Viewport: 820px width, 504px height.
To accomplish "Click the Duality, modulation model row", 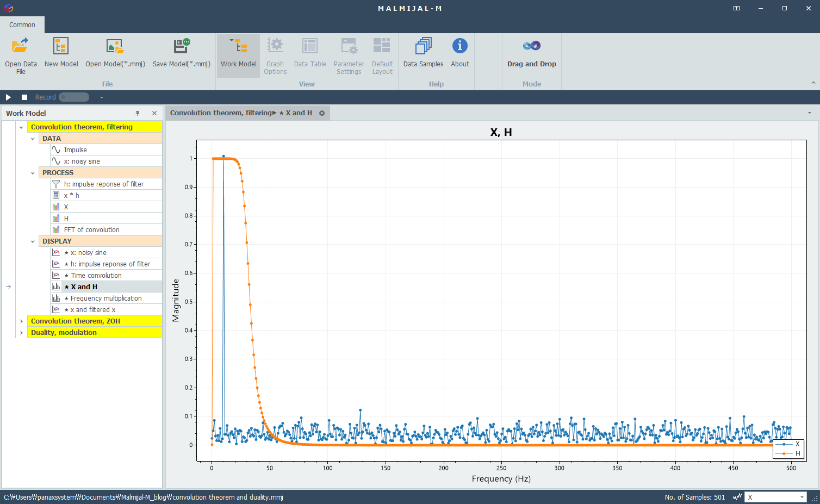I will pyautogui.click(x=95, y=333).
